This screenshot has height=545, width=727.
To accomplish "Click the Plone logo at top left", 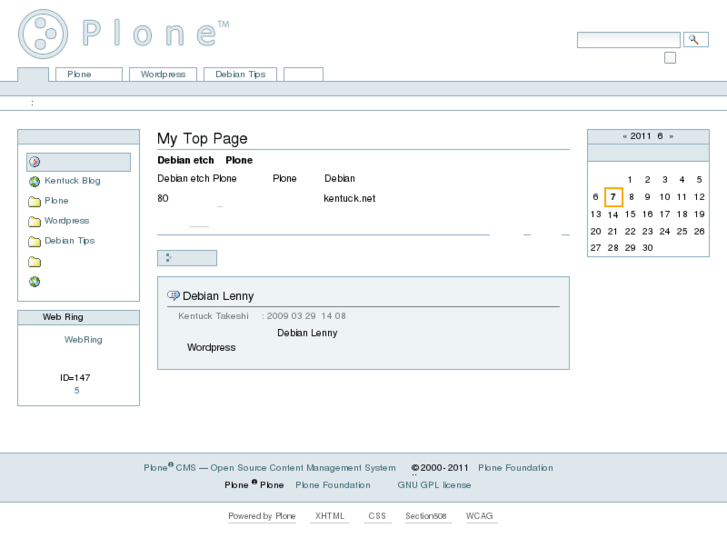I will [x=124, y=34].
